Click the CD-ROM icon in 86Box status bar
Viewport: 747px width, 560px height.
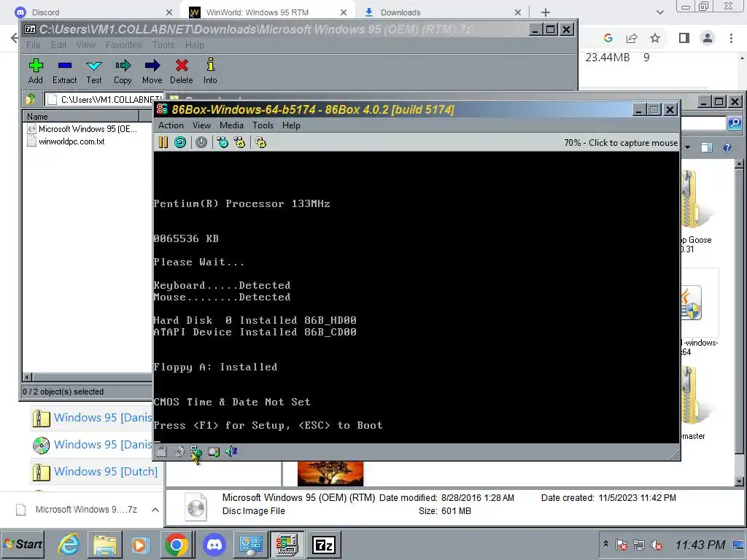tap(179, 451)
